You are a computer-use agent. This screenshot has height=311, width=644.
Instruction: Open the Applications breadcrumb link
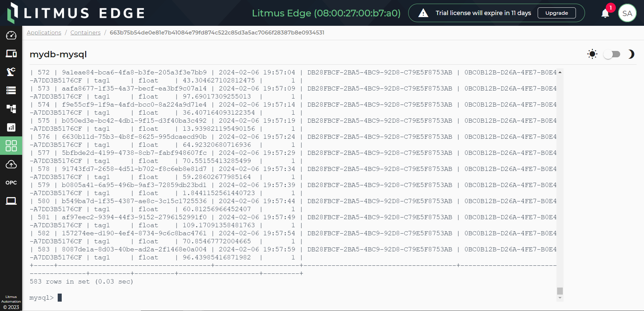coord(44,33)
